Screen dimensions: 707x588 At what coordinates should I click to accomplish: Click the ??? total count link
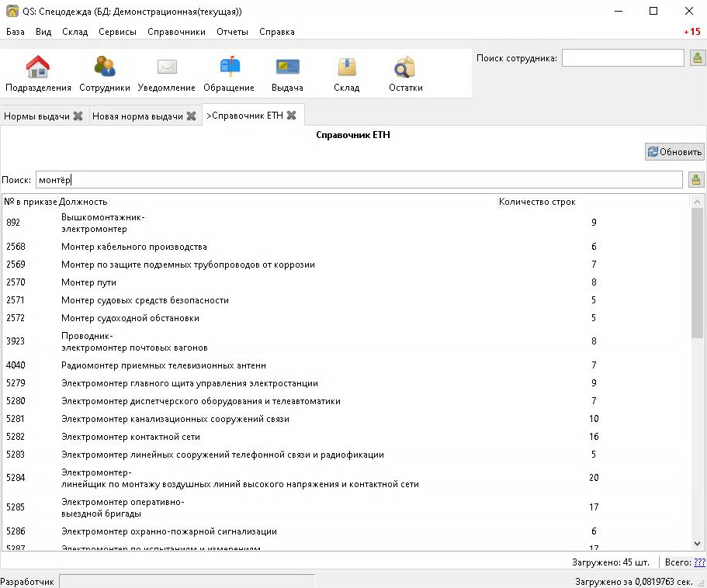coord(699,562)
